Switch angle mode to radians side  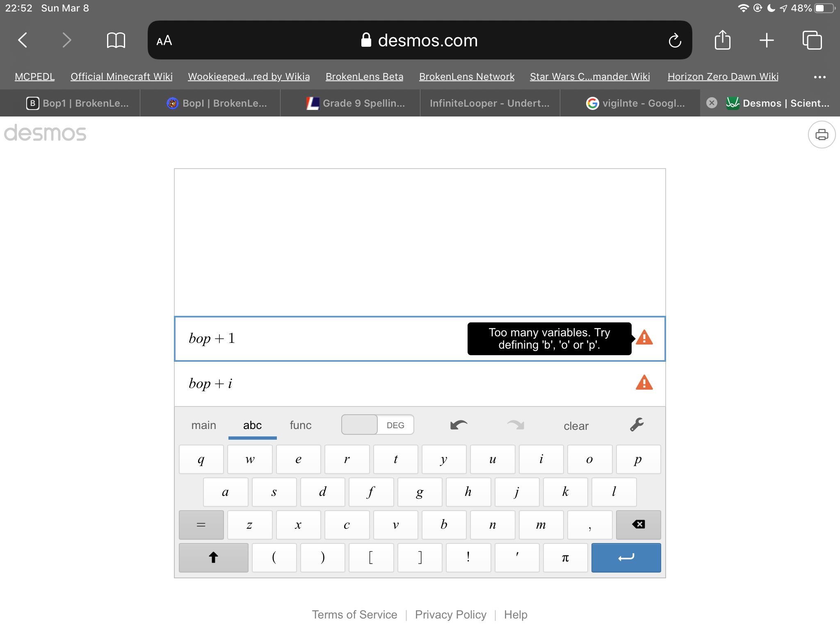[x=360, y=425]
